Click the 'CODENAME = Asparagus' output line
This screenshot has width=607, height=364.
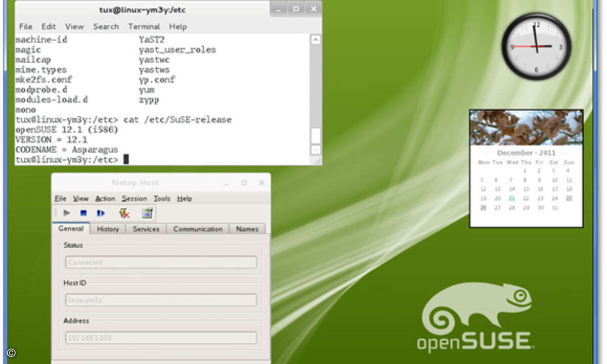[67, 150]
